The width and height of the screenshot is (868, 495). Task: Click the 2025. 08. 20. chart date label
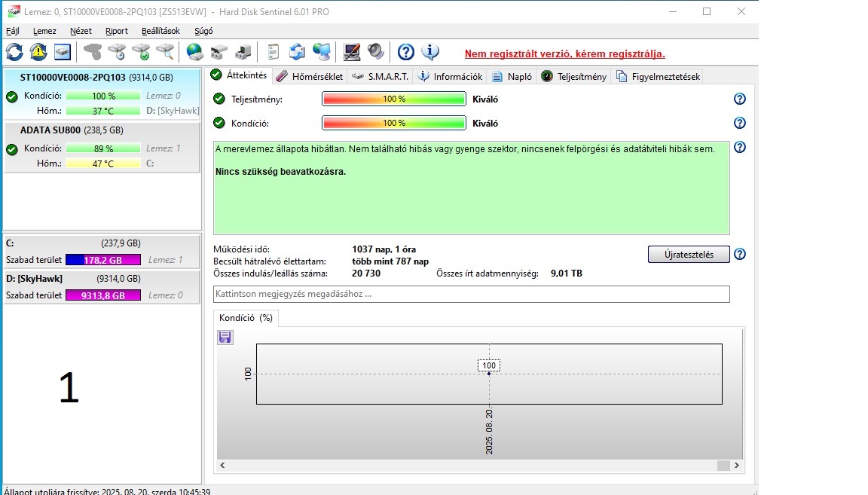[x=489, y=432]
